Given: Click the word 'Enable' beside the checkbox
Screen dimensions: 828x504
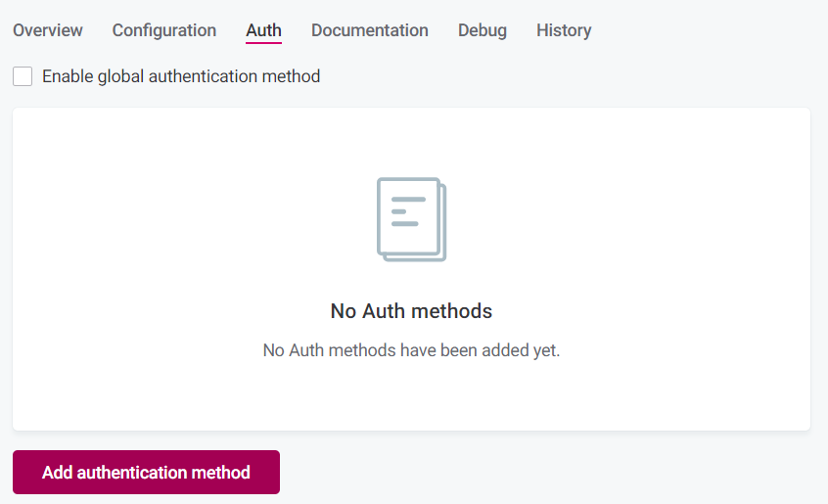Looking at the screenshot, I should click(x=68, y=76).
